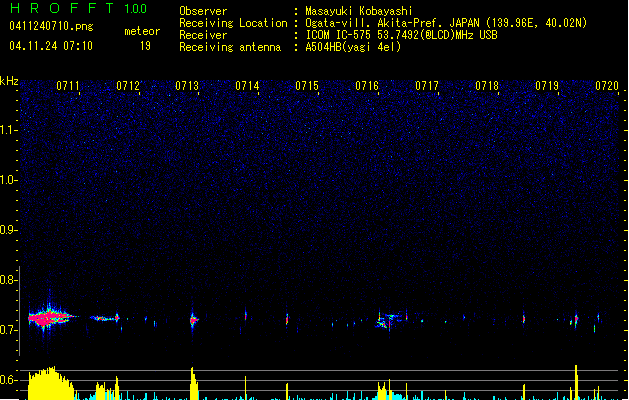Select the filename 0411240710.png
The height and width of the screenshot is (400, 629).
click(x=51, y=26)
